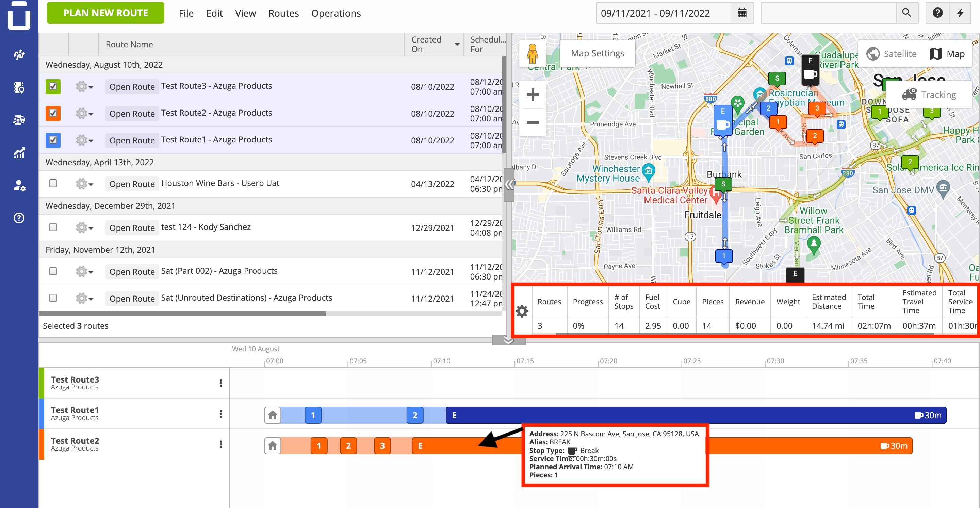Open Test Route1 timeline options menu
Screen dimensions: 980x508
click(x=220, y=414)
